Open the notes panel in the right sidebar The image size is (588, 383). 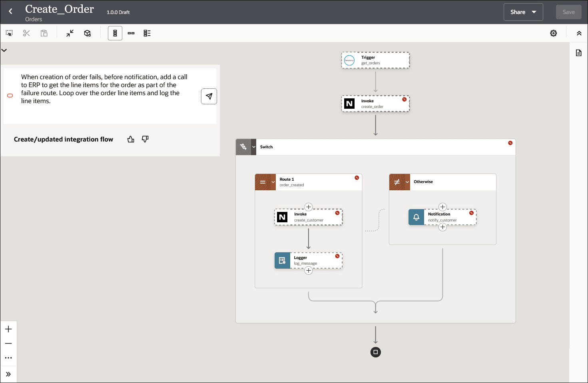coord(578,52)
